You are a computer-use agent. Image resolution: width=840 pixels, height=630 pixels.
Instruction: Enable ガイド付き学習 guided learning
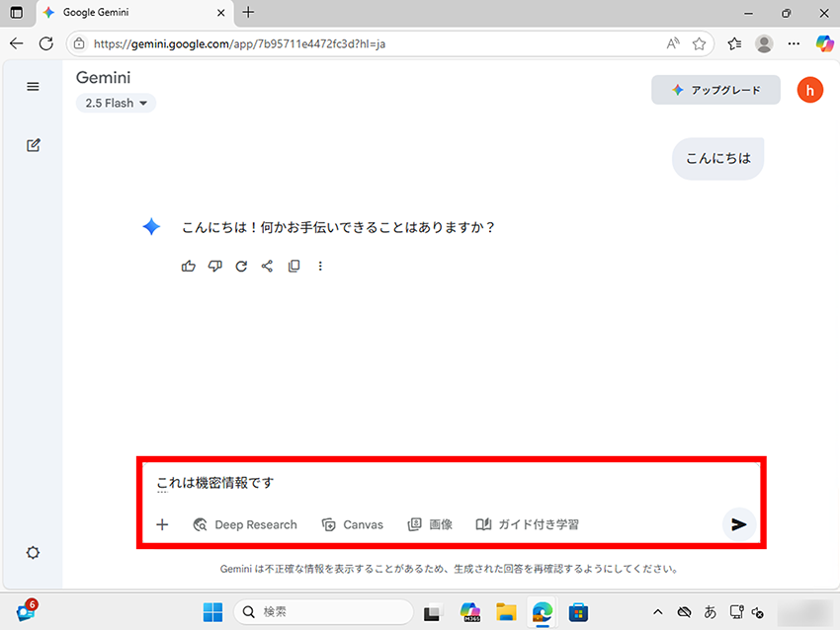tap(528, 524)
